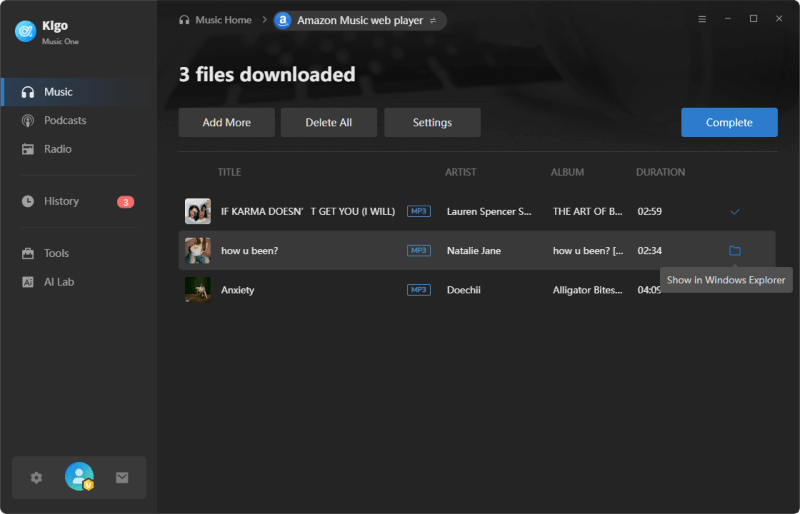The image size is (800, 514).
Task: Show 'how u been?' in Windows Explorer
Action: pos(735,251)
